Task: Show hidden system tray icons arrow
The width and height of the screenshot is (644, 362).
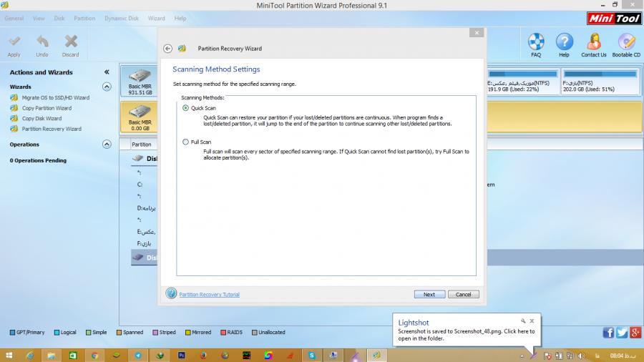Action: click(x=522, y=356)
